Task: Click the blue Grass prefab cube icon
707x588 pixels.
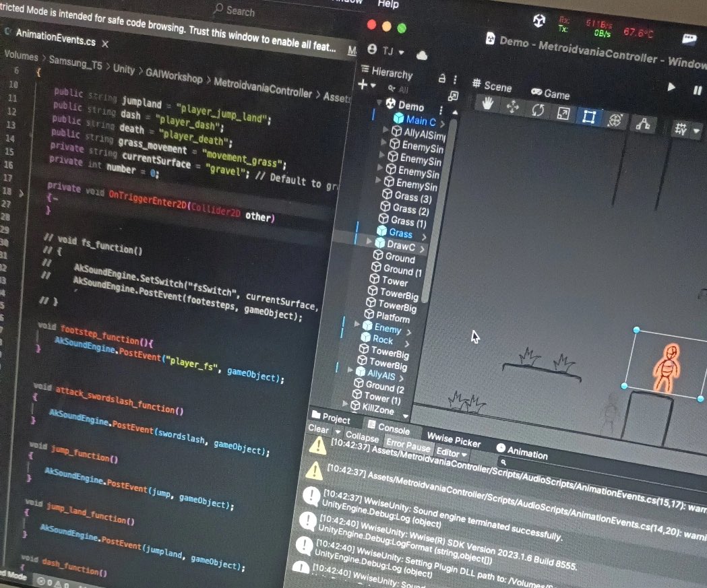Action: click(382, 231)
